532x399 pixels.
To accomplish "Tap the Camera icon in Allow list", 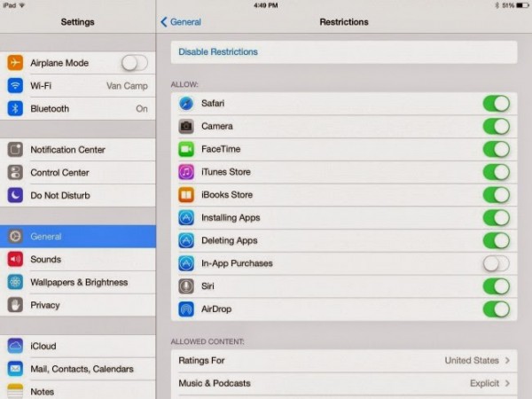I will tap(186, 126).
